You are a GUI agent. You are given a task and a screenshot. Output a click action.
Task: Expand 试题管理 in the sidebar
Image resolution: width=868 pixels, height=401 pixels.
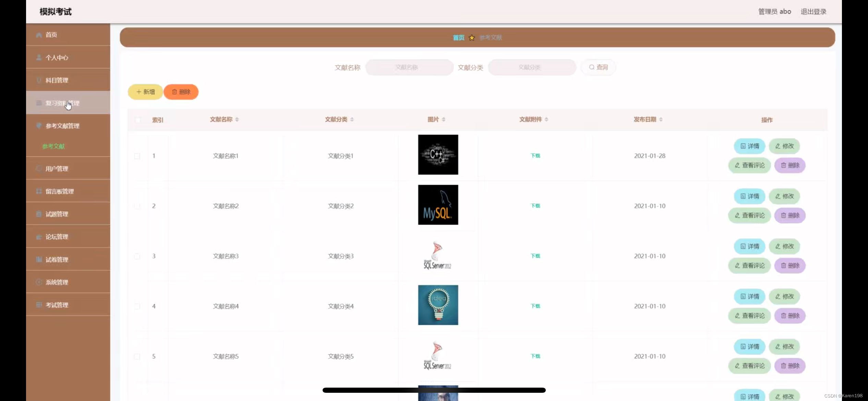click(x=68, y=214)
